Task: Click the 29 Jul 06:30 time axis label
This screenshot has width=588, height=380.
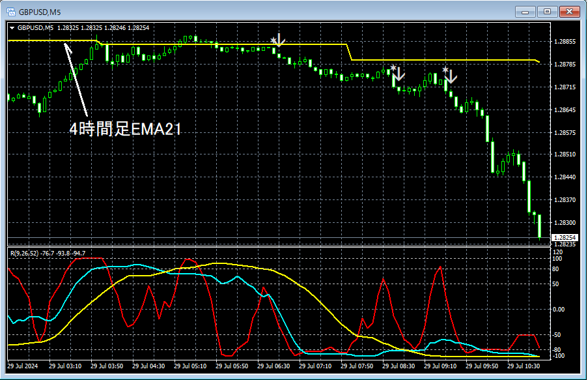Action: click(275, 366)
